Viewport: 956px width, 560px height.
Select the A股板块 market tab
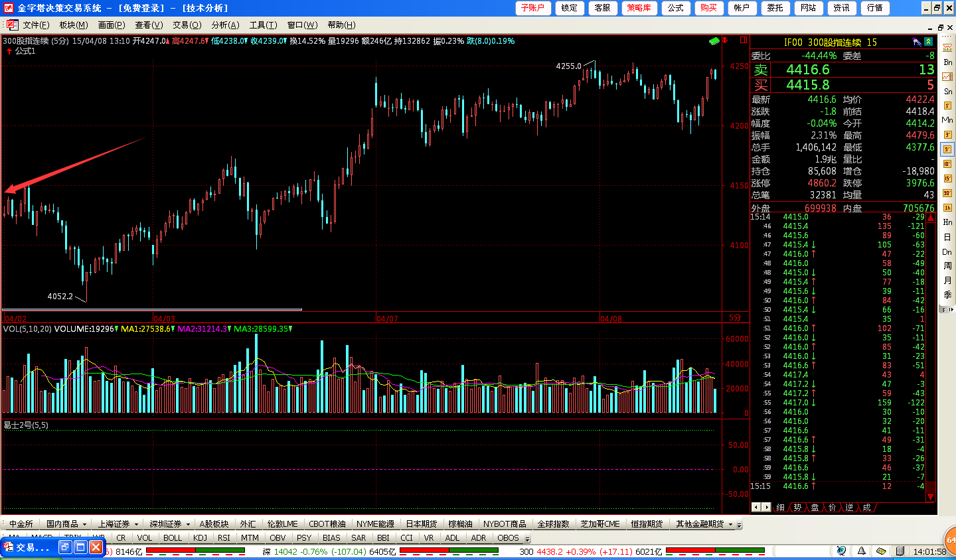tap(214, 524)
